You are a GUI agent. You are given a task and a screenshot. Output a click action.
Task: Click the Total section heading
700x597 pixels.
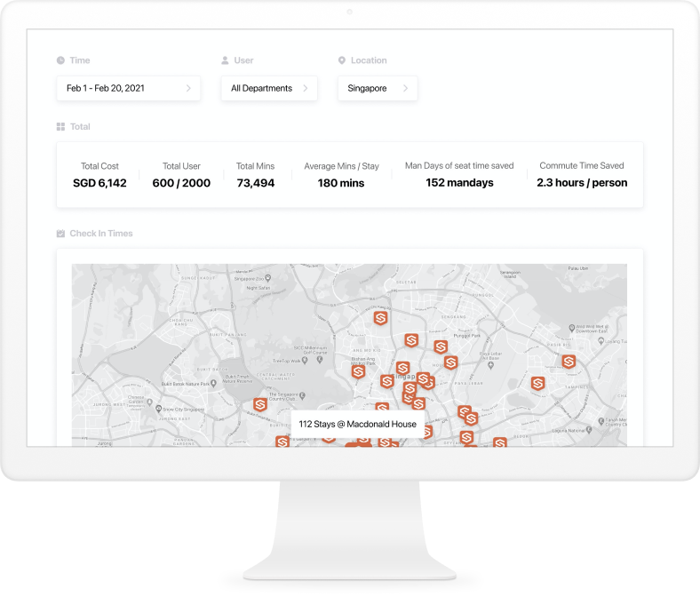[80, 127]
